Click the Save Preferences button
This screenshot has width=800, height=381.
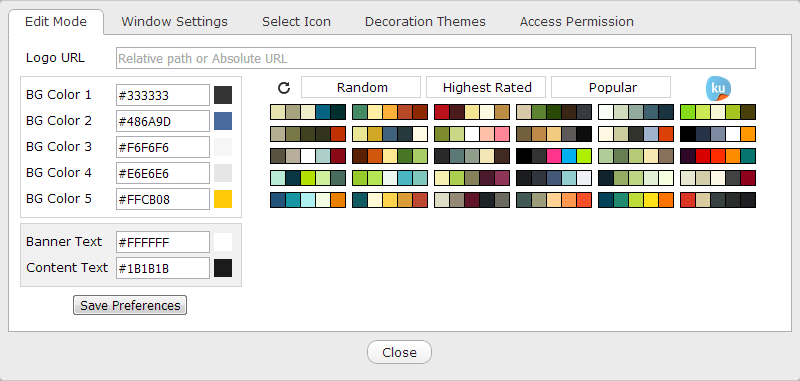130,305
